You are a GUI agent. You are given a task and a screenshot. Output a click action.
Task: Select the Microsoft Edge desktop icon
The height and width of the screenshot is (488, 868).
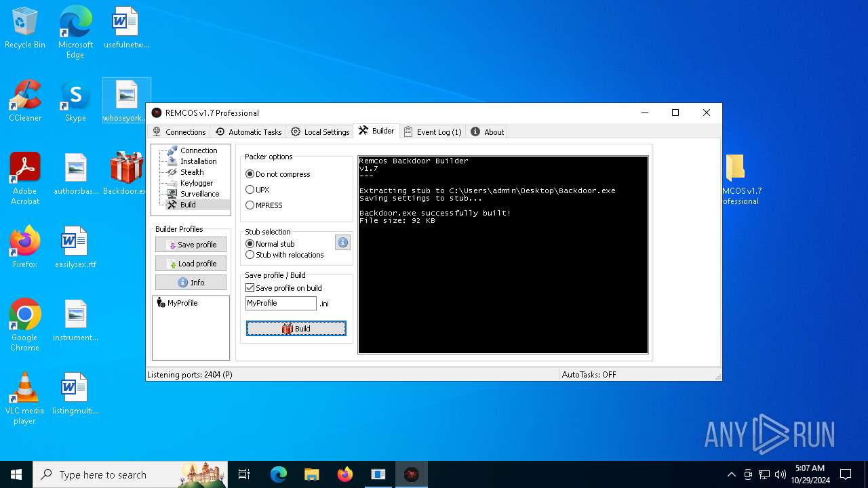[75, 32]
